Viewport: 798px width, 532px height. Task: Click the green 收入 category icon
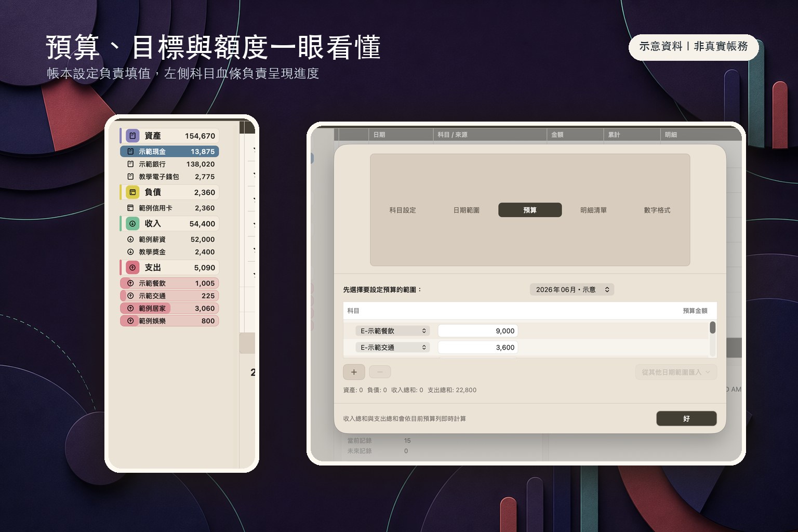point(132,223)
